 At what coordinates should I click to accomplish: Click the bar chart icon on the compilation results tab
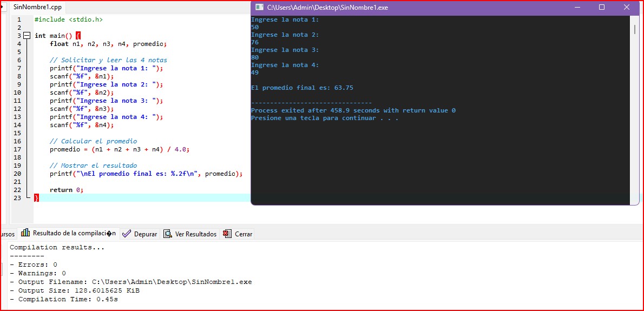25,233
